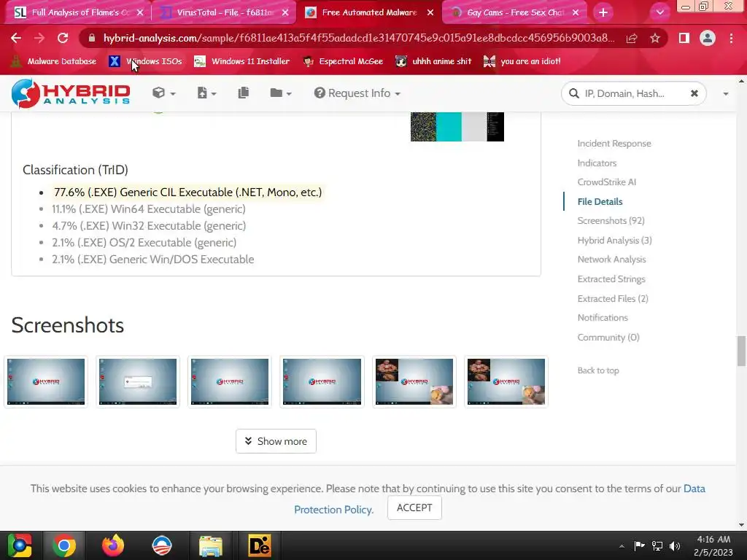
Task: Go to Notifications section
Action: 603,318
